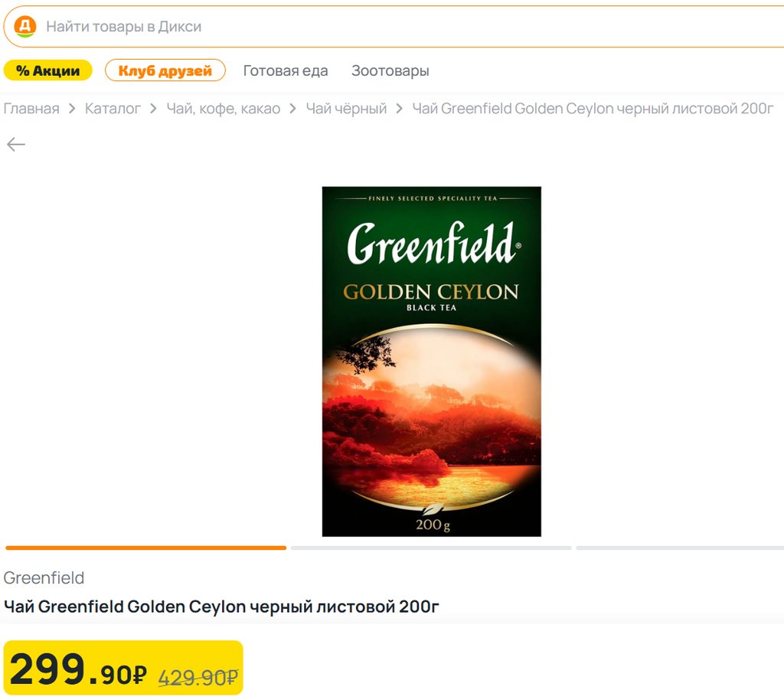
Task: Switch to the third image slide indicator
Action: click(680, 548)
